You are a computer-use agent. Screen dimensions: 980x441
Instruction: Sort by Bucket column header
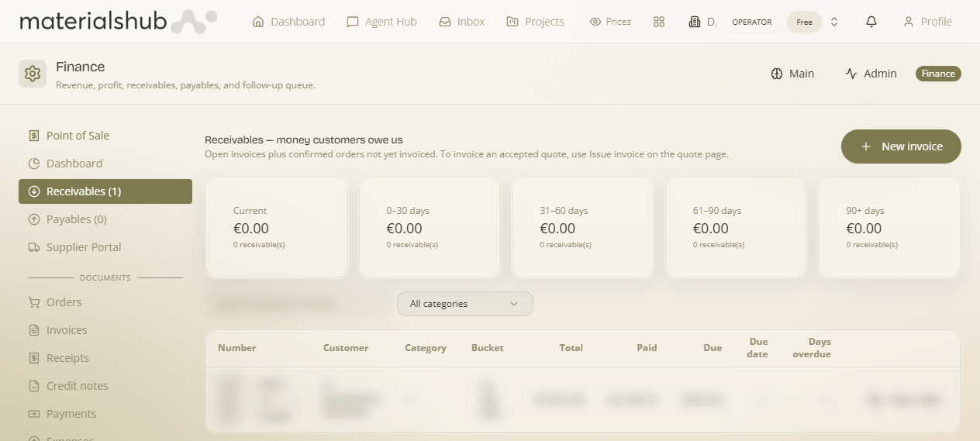pyautogui.click(x=488, y=348)
